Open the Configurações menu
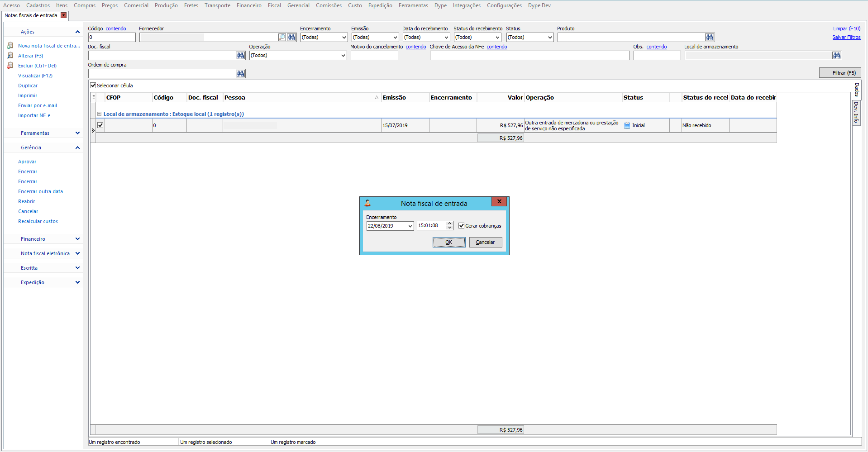The height and width of the screenshot is (452, 868). [x=504, y=5]
